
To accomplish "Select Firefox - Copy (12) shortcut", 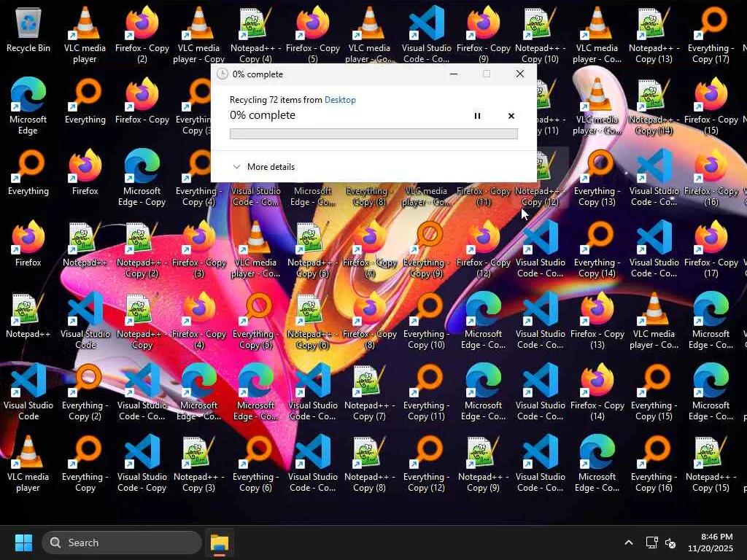I will click(484, 250).
